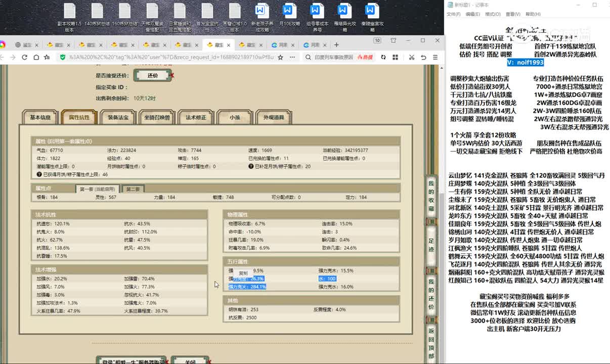Click 返回顶部 side button
The width and height of the screenshot is (610, 364).
pyautogui.click(x=431, y=343)
